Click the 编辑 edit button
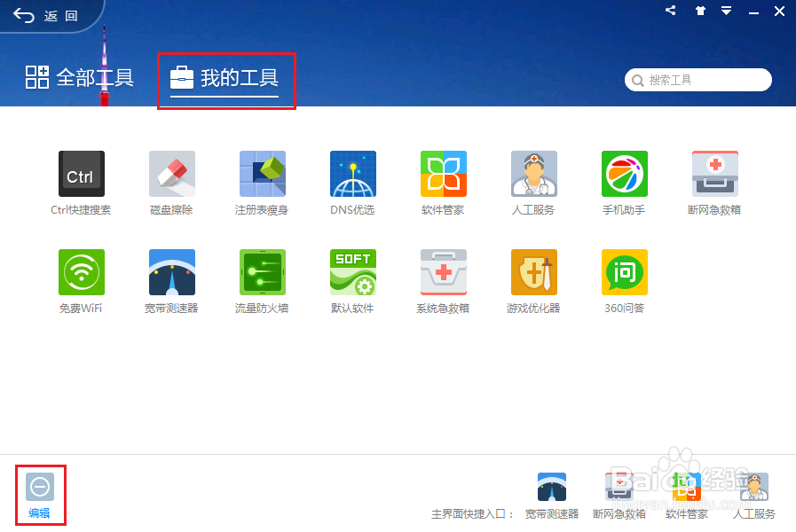Image resolution: width=796 pixels, height=532 pixels. point(40,494)
